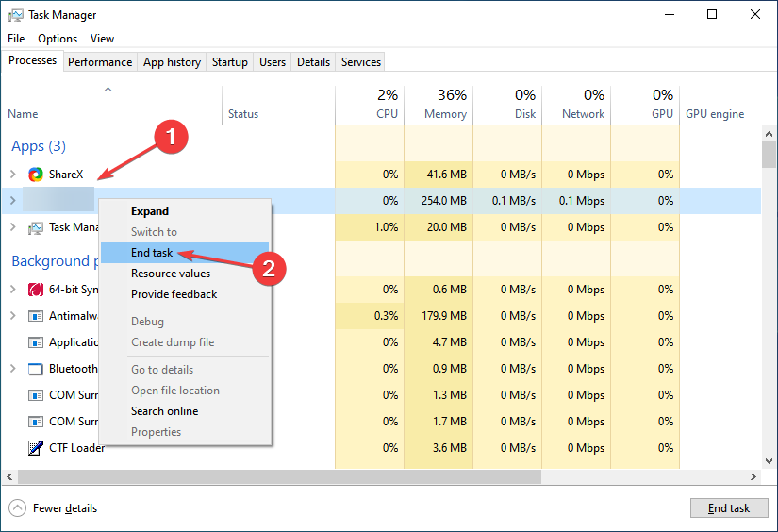Click the 0.3% CPU cell for Antimalware
778x532 pixels.
(x=370, y=316)
